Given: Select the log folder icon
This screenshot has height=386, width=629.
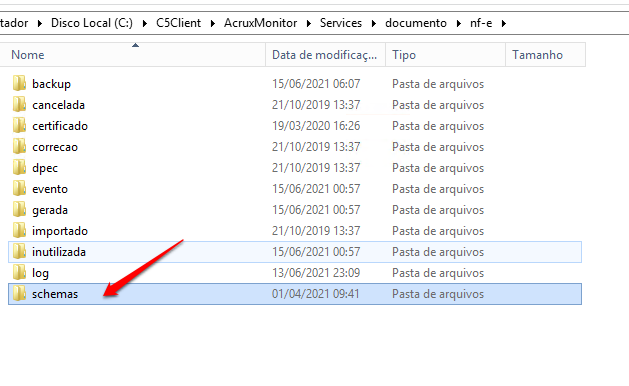Looking at the screenshot, I should click(19, 272).
